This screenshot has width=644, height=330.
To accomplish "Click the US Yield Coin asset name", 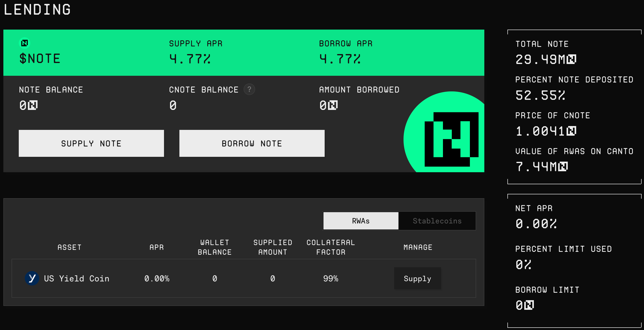I will 76,279.
